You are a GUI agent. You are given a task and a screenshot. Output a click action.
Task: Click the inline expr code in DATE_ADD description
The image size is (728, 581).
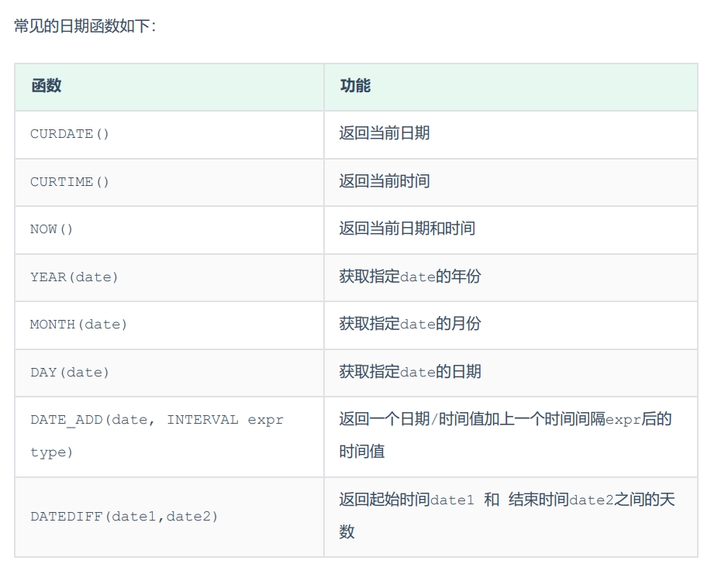click(623, 420)
